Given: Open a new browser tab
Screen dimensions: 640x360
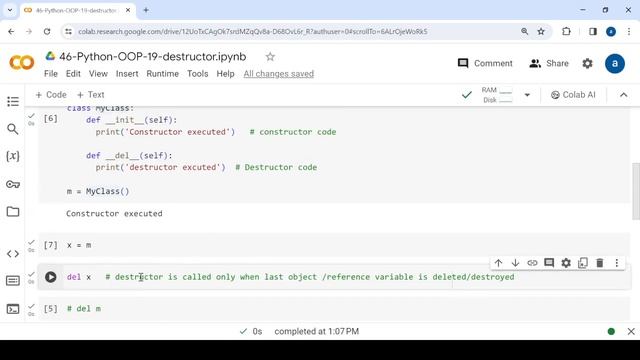Looking at the screenshot, I should pyautogui.click(x=146, y=10).
